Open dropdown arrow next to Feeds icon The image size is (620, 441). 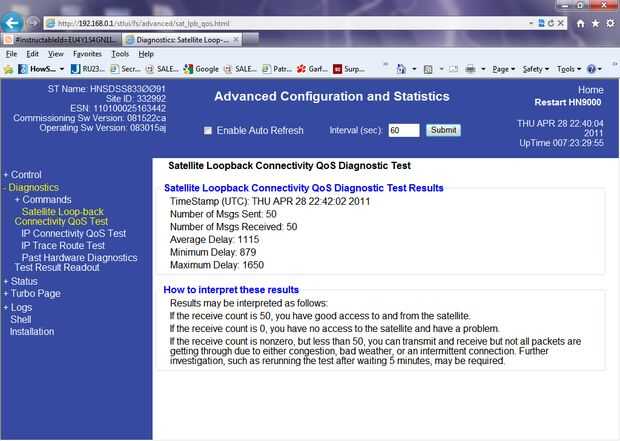[441, 69]
